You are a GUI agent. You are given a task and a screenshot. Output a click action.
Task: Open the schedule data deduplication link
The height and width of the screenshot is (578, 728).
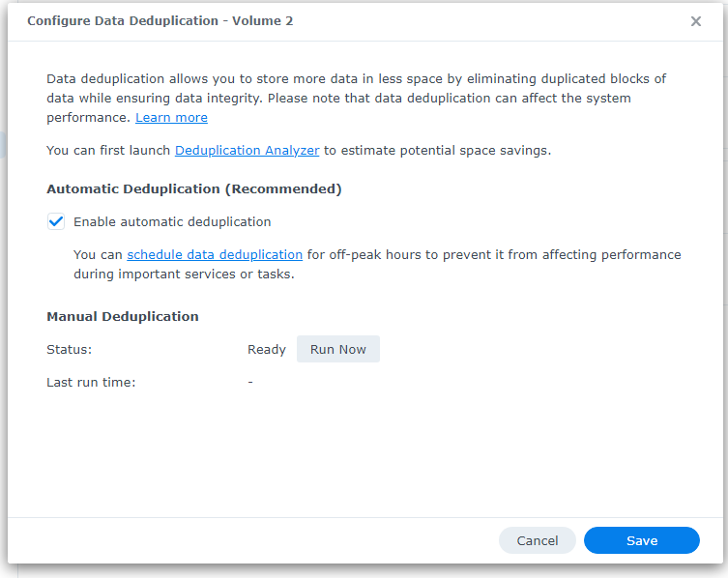pyautogui.click(x=215, y=255)
